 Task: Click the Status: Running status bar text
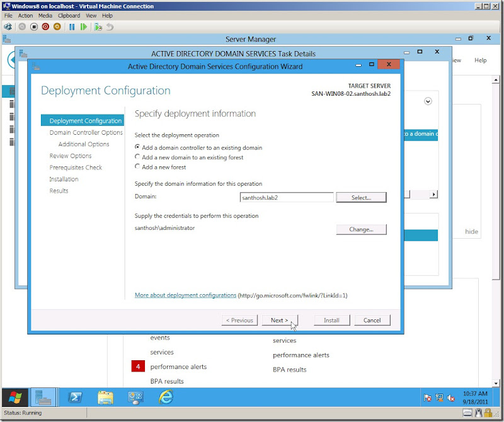pyautogui.click(x=23, y=413)
